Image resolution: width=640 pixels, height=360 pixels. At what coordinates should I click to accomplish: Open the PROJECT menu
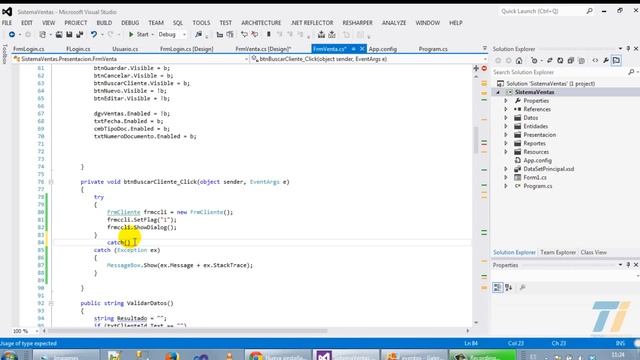coord(76,23)
